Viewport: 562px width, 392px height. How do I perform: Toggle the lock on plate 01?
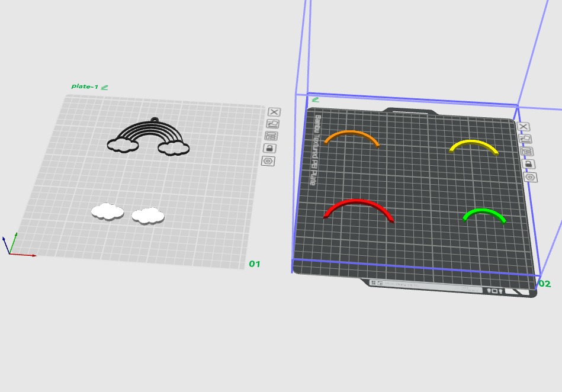(269, 149)
